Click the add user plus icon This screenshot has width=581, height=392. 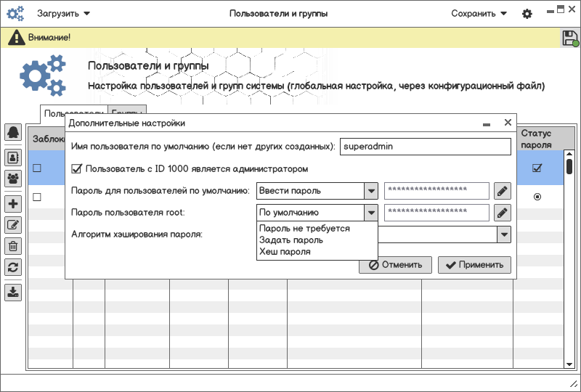[13, 204]
